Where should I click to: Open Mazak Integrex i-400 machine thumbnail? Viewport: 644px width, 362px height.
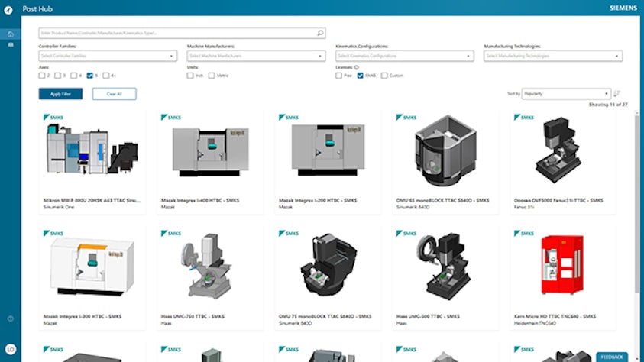210,151
